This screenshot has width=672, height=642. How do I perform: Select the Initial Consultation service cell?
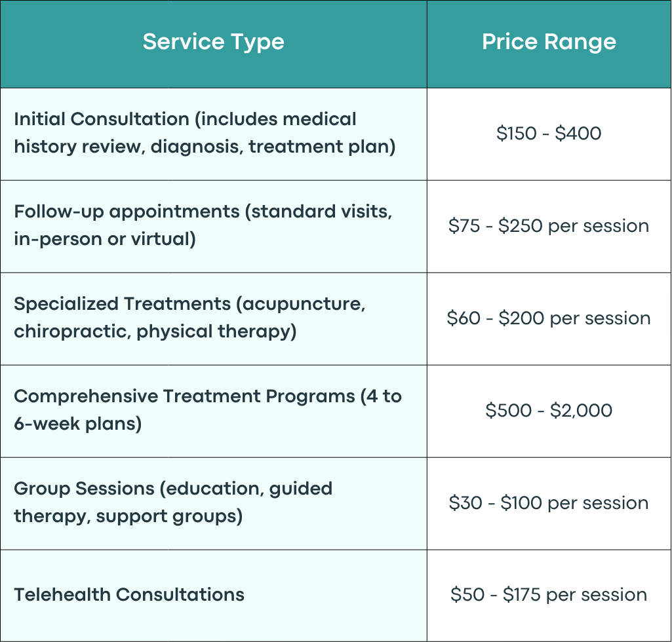coord(214,134)
